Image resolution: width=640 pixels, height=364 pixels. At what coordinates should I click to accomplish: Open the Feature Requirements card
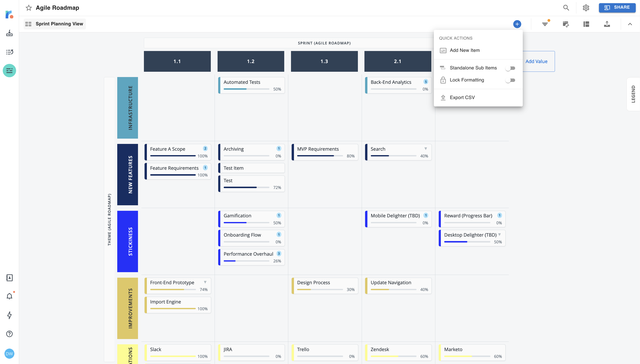tap(178, 171)
